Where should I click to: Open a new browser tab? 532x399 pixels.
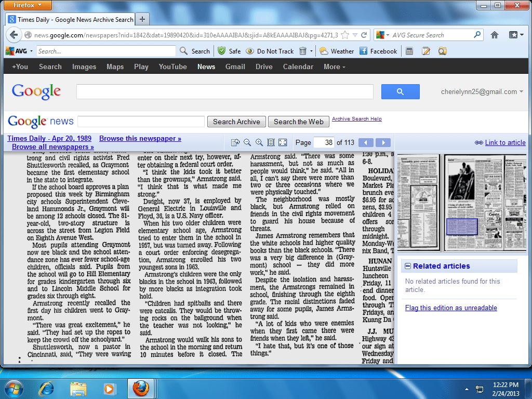pyautogui.click(x=142, y=19)
